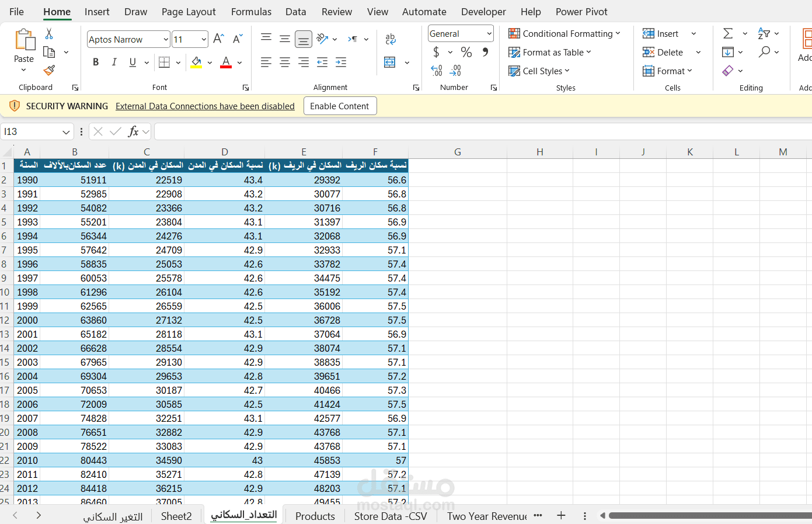Select the Format Painter brush

pyautogui.click(x=50, y=71)
